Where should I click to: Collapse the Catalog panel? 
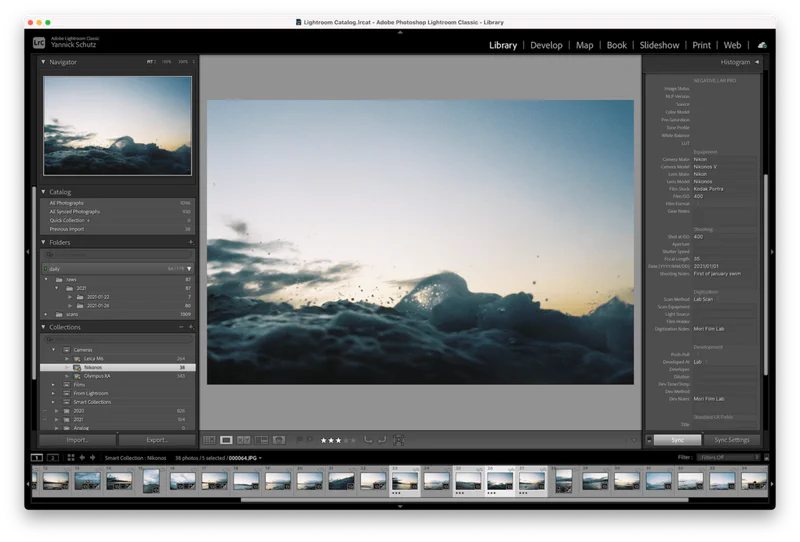click(44, 192)
